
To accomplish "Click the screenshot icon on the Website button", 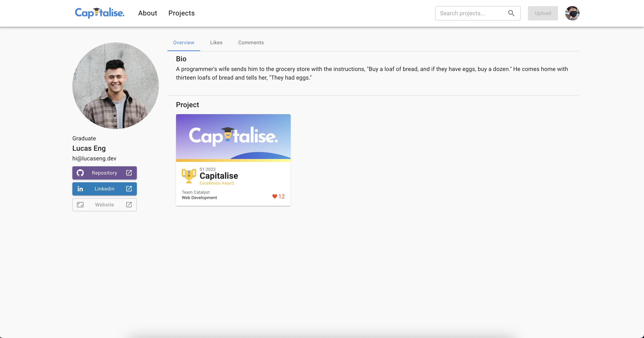I will [x=80, y=205].
